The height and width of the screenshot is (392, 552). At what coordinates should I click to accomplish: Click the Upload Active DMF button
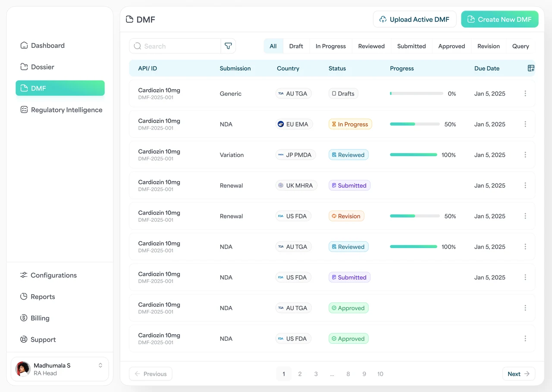(414, 19)
